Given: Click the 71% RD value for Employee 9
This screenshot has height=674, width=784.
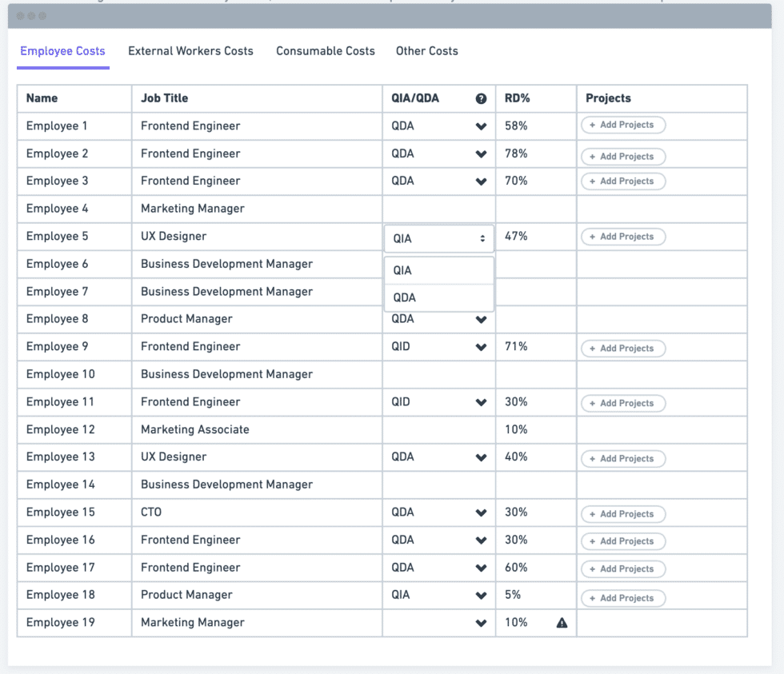Looking at the screenshot, I should pyautogui.click(x=516, y=347).
